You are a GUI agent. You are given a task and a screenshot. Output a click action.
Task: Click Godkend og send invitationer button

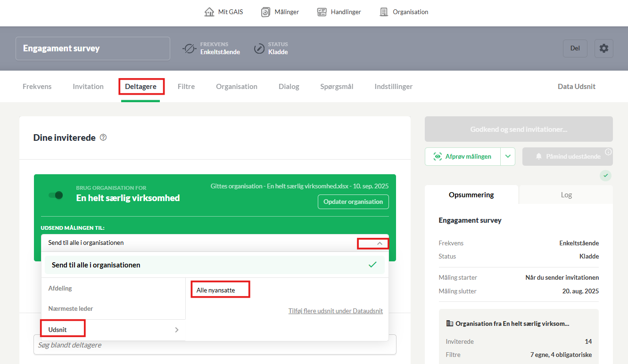519,129
